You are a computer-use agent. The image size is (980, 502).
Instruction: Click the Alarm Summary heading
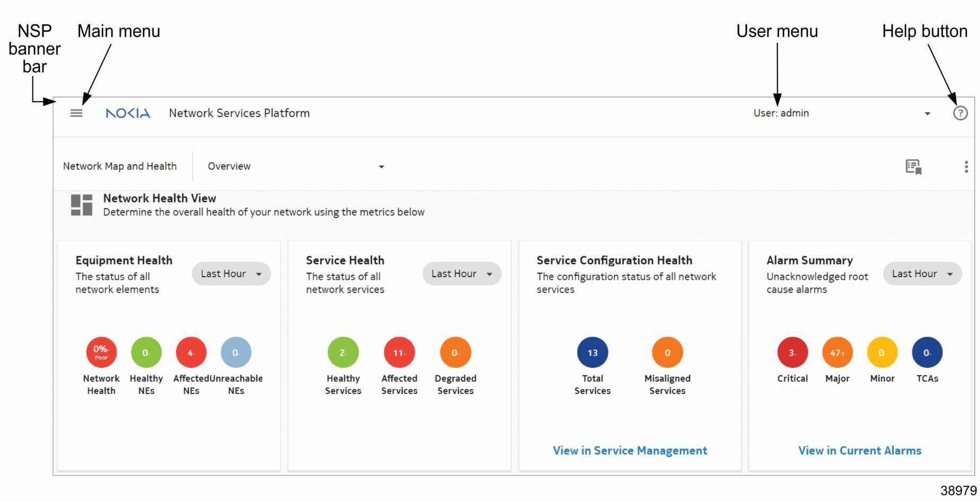810,260
